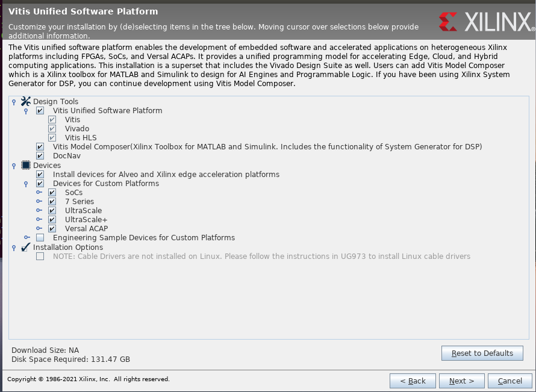Click the Devices chip icon

pos(26,165)
